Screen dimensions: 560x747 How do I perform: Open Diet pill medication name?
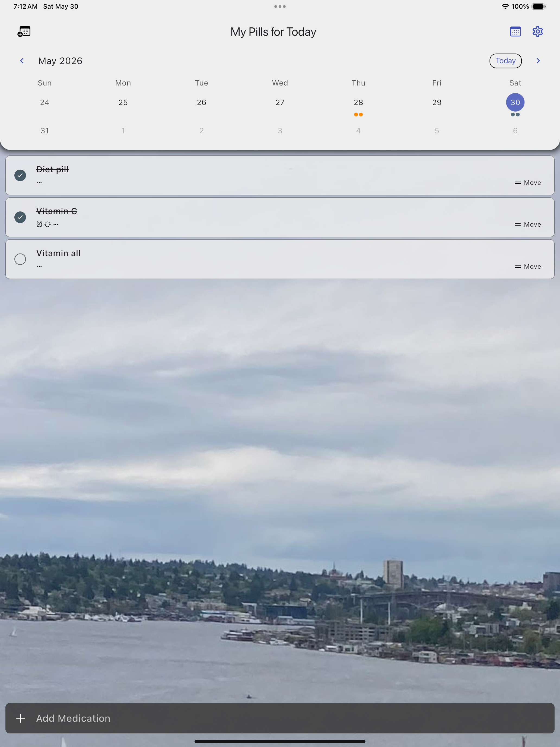tap(52, 169)
